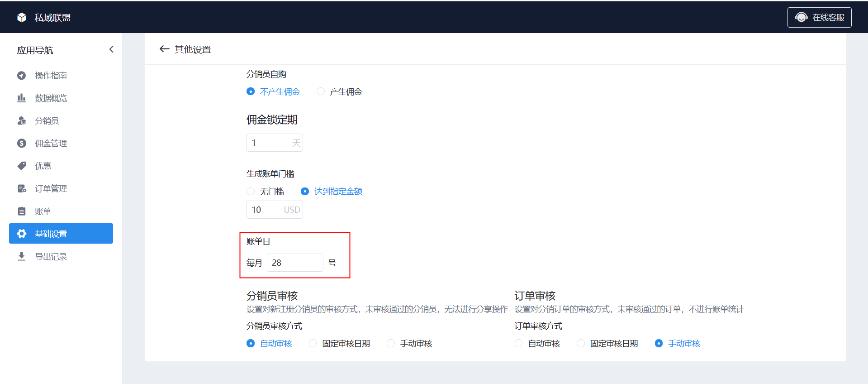Click the 应用导航 sidebar heading
Screen dimensions: 868x384
click(35, 50)
